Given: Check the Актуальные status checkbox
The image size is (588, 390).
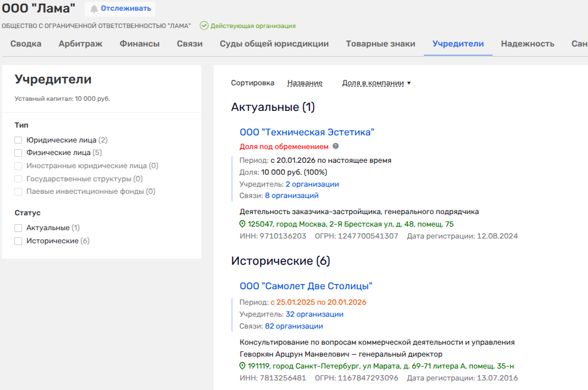Looking at the screenshot, I should click(x=19, y=228).
